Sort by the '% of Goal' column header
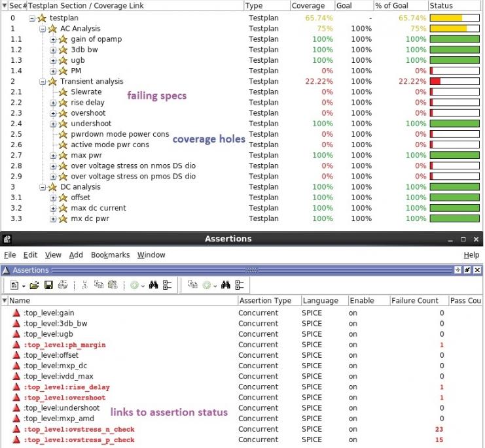485x448 pixels. (x=401, y=6)
